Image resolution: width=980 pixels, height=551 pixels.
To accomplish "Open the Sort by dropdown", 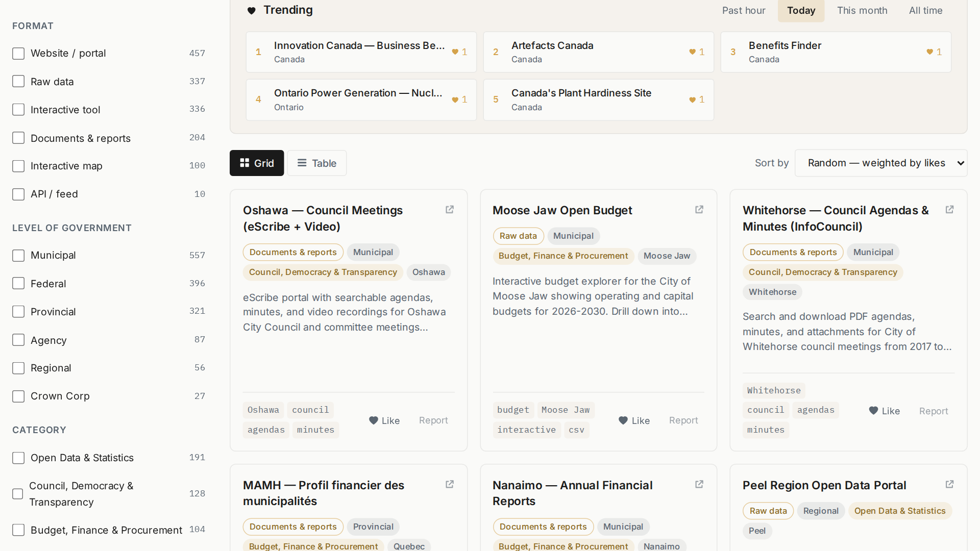I will (881, 163).
